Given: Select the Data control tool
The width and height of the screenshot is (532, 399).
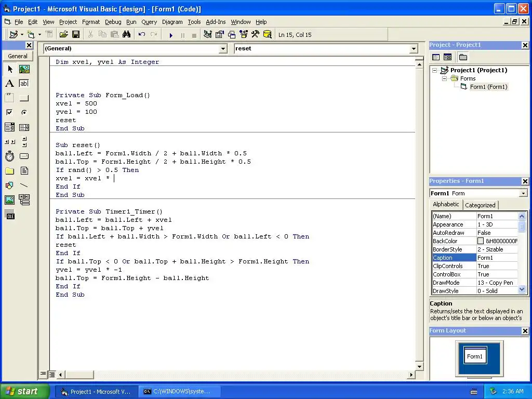Looking at the screenshot, I should point(24,200).
